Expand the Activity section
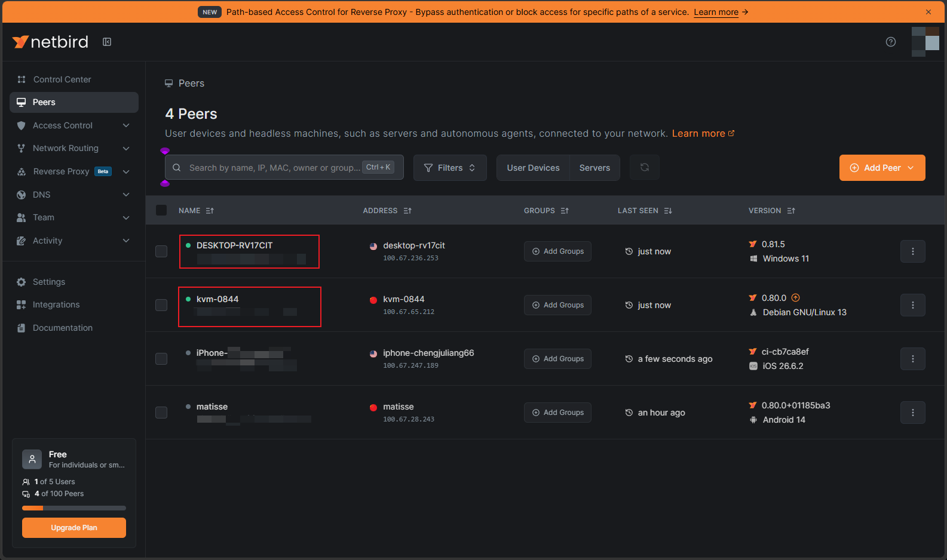 [x=74, y=241]
